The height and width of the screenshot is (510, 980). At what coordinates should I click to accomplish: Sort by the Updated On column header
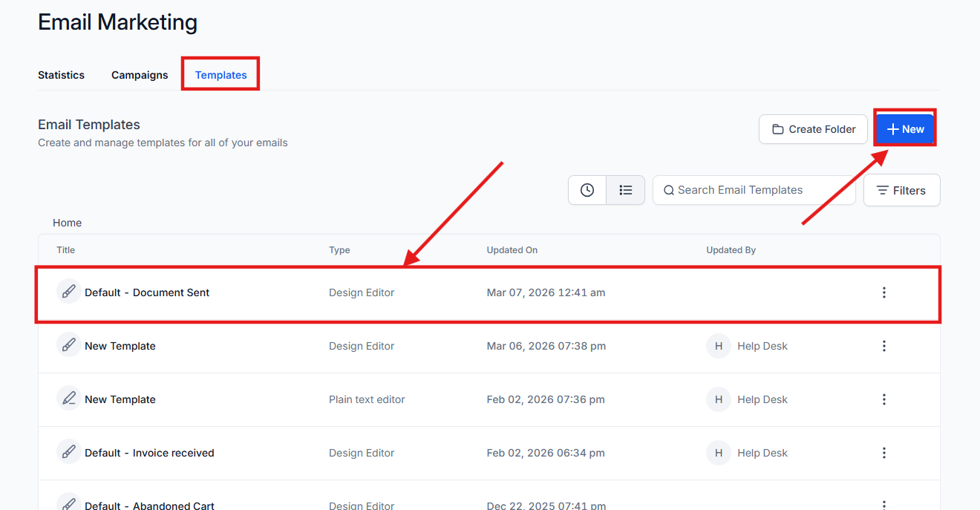tap(512, 250)
